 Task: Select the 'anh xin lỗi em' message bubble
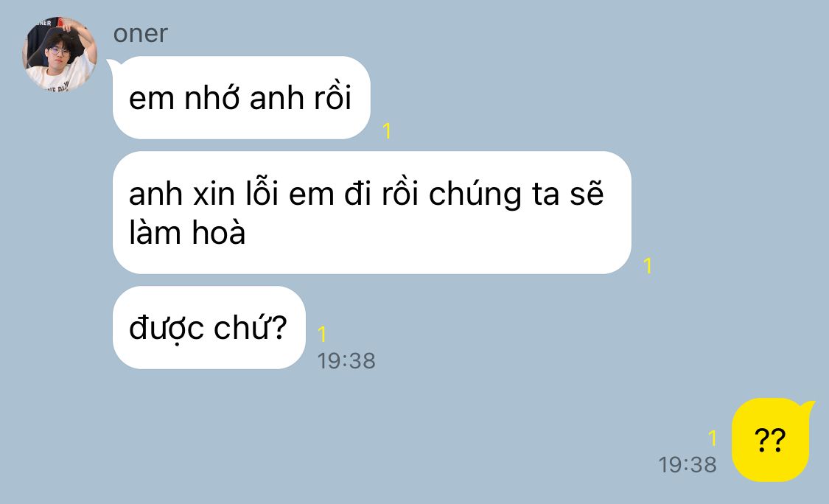click(x=371, y=213)
